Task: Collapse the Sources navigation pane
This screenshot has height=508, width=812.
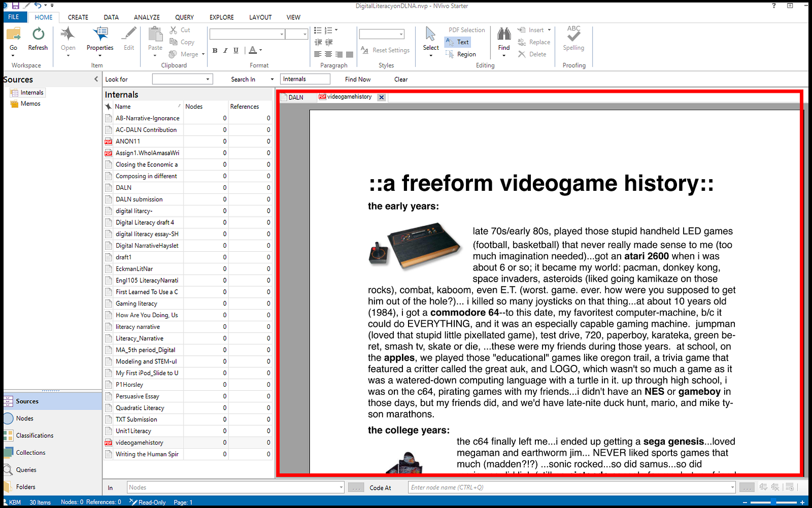Action: pos(96,79)
